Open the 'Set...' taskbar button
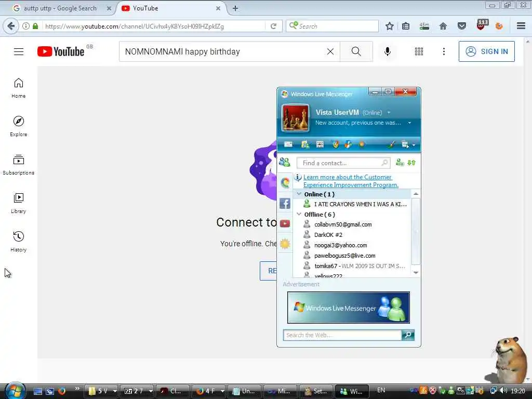Screen dimensions: 532x399 [315, 391]
